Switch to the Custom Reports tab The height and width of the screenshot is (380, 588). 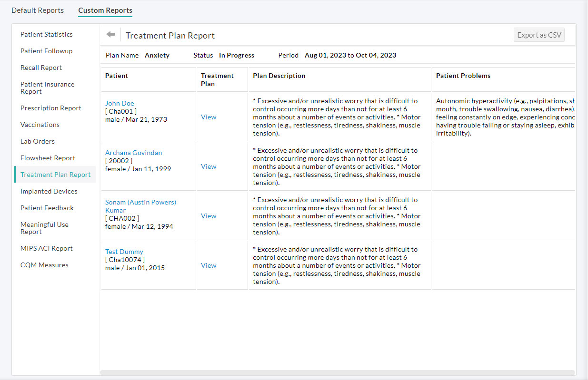point(105,10)
